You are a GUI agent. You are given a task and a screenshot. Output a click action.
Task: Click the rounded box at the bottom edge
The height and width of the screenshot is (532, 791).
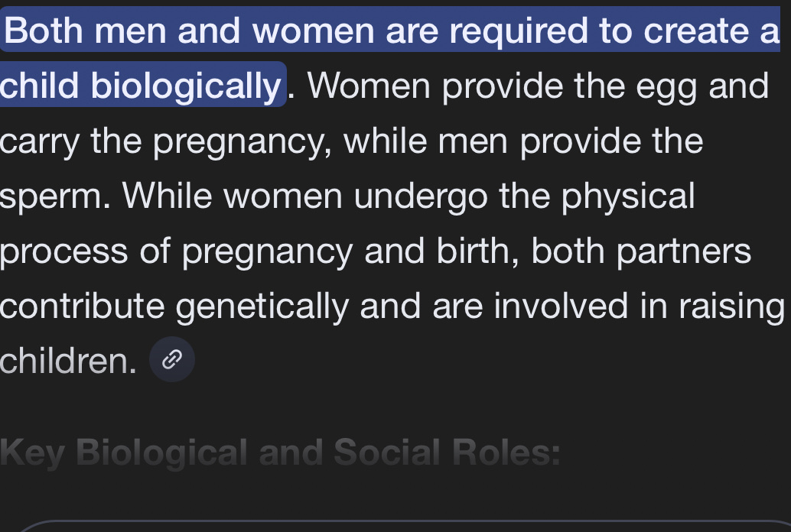tap(395, 526)
